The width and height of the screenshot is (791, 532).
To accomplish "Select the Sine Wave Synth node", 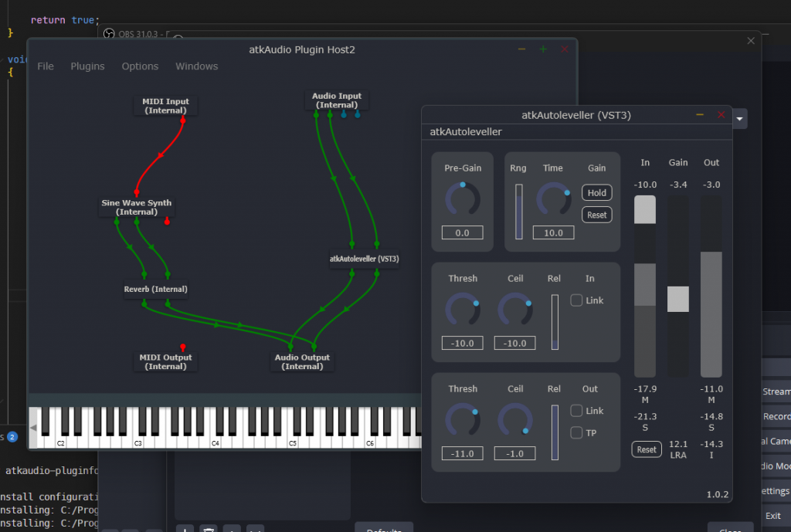I will 137,207.
